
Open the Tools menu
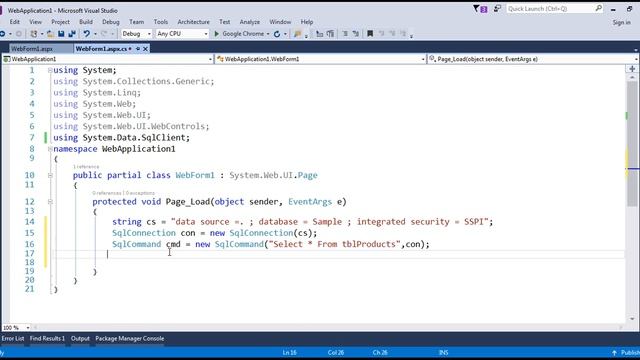click(160, 22)
